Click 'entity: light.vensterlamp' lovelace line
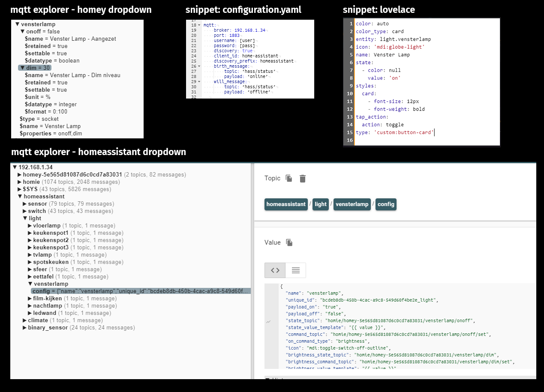This screenshot has width=544, height=392. tap(393, 39)
